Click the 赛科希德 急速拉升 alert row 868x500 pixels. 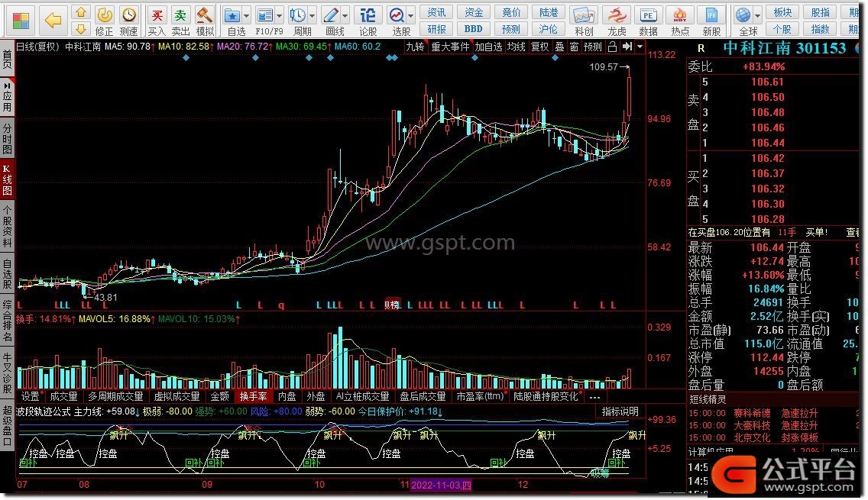click(775, 413)
